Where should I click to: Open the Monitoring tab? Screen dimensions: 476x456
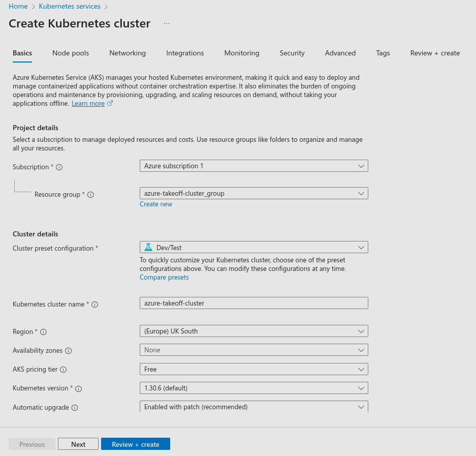241,53
